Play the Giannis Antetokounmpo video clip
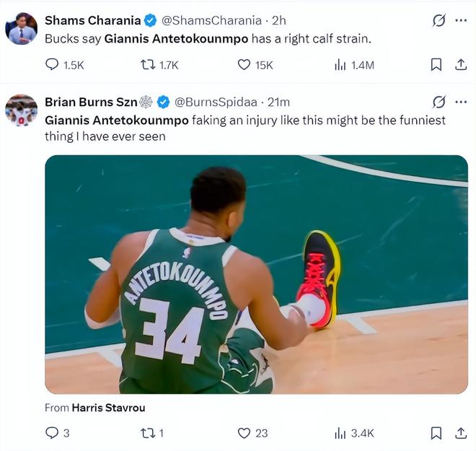476x451 pixels. pos(256,274)
